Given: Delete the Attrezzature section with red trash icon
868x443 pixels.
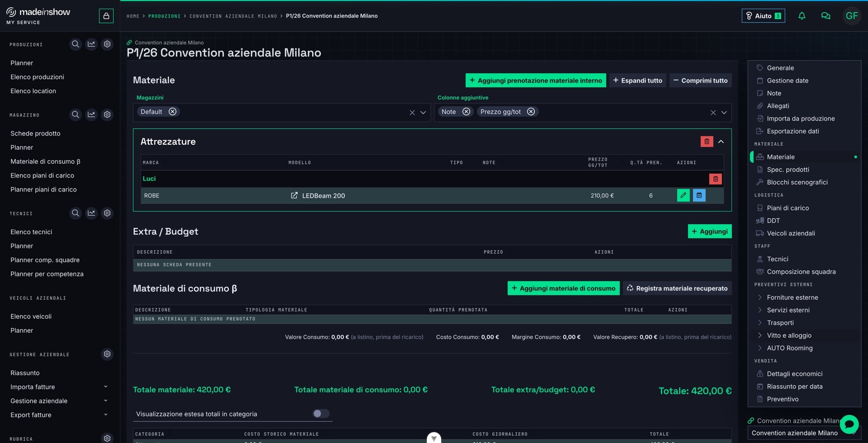Looking at the screenshot, I should (707, 141).
